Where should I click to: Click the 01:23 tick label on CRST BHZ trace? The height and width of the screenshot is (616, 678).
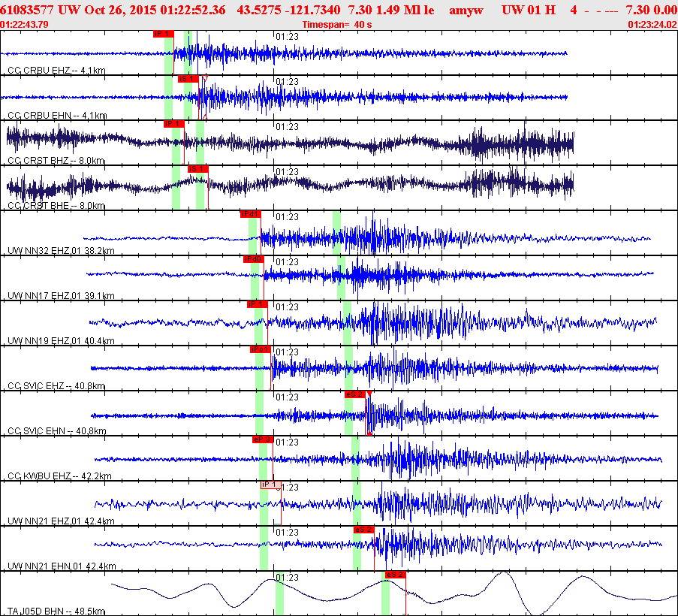click(287, 127)
